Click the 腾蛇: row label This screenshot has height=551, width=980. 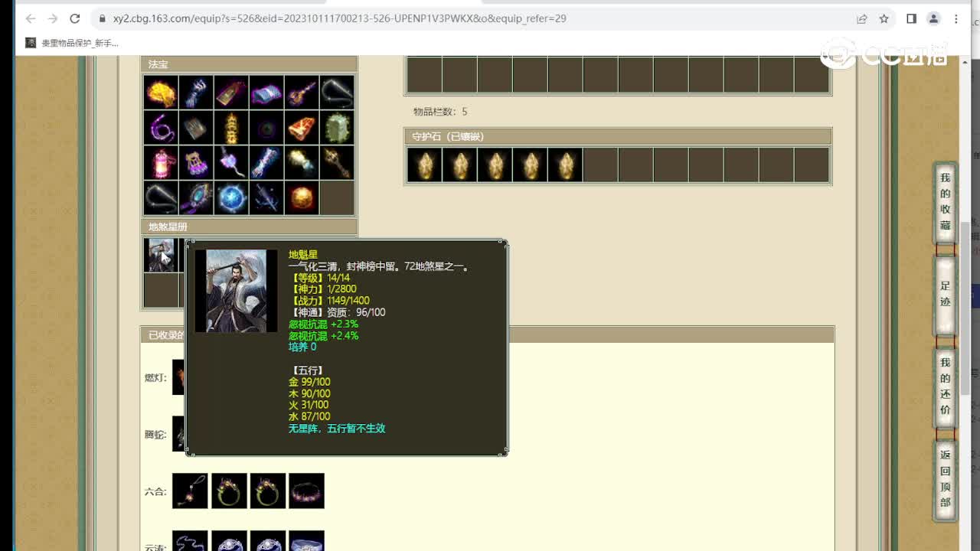point(155,435)
